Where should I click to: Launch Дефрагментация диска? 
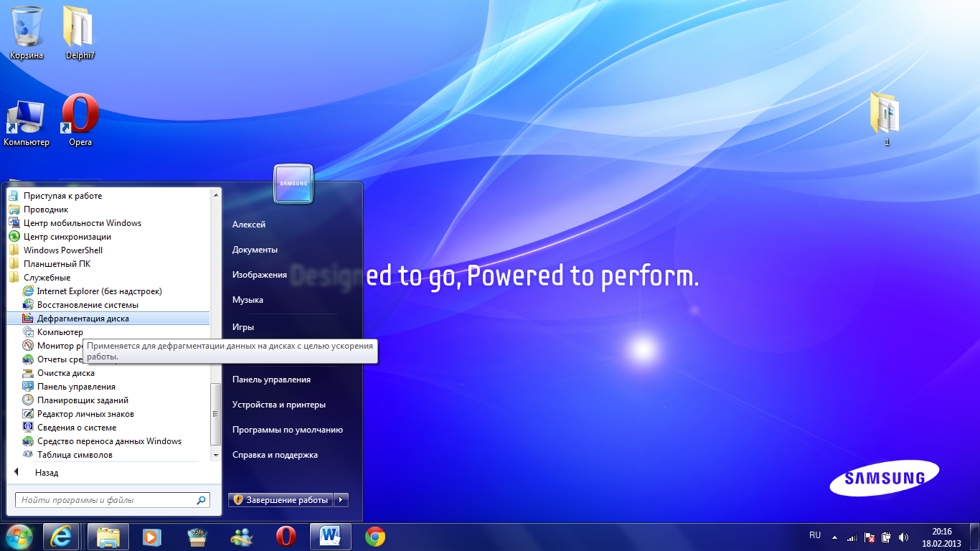pos(108,319)
